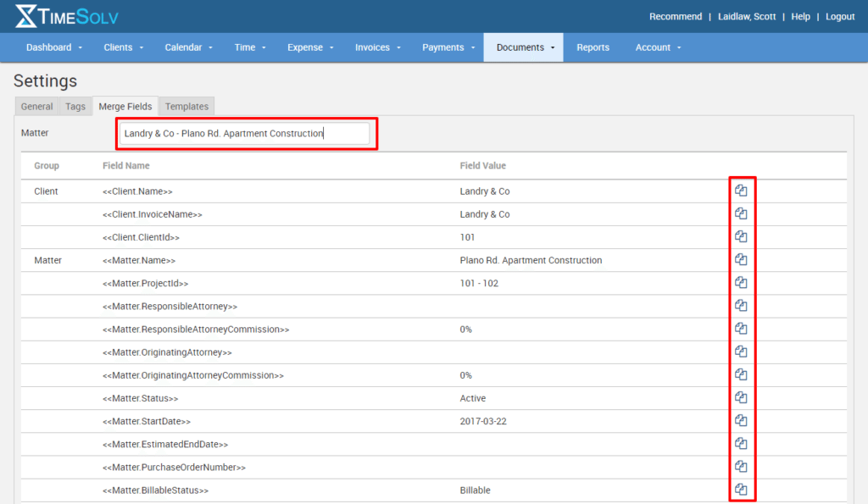Expand the Invoices dropdown menu
The width and height of the screenshot is (868, 504).
(x=378, y=47)
